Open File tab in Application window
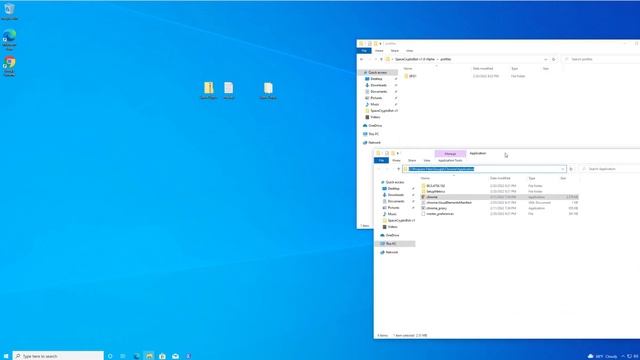This screenshot has height=360, width=640. pyautogui.click(x=381, y=160)
